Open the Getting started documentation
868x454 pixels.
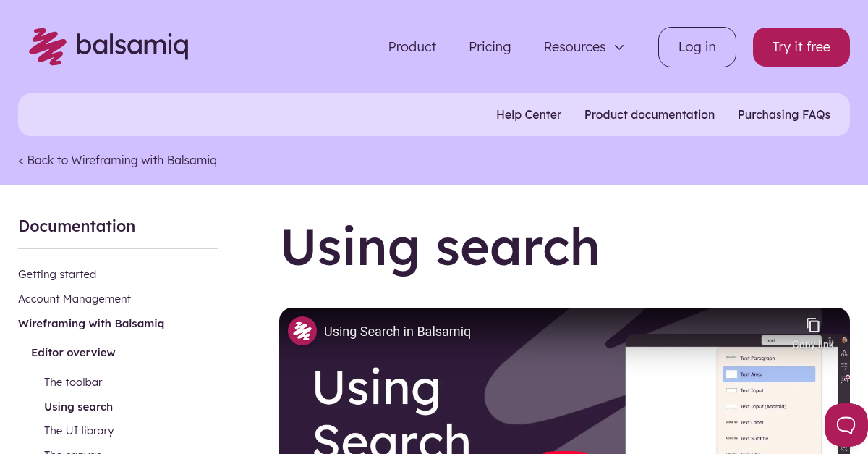(x=57, y=274)
